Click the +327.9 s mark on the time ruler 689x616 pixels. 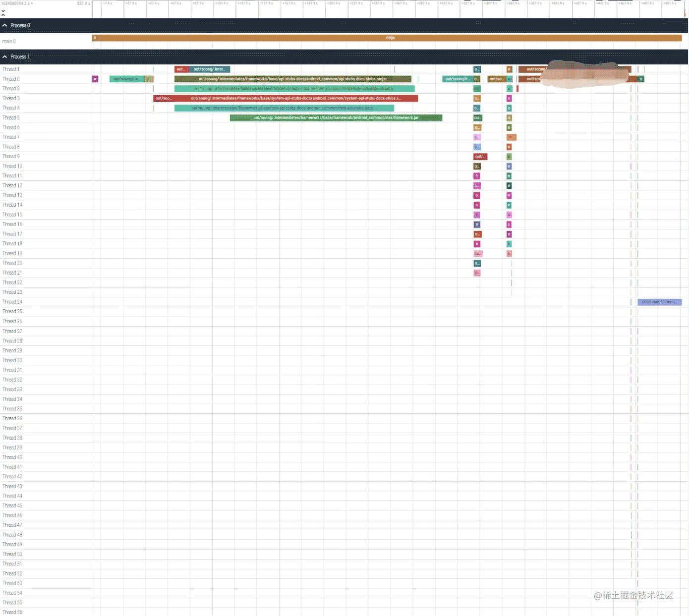pos(468,3)
